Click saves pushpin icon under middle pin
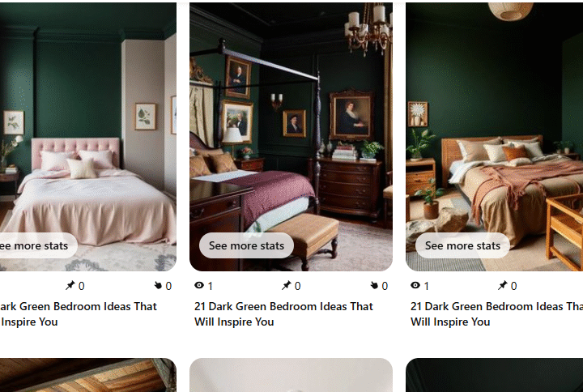The width and height of the screenshot is (583, 392). [286, 285]
